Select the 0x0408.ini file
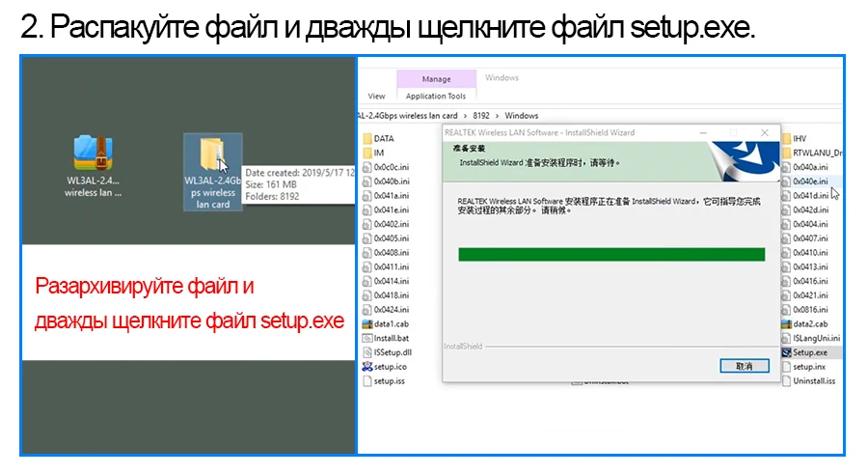This screenshot has width=868, height=474. [386, 253]
